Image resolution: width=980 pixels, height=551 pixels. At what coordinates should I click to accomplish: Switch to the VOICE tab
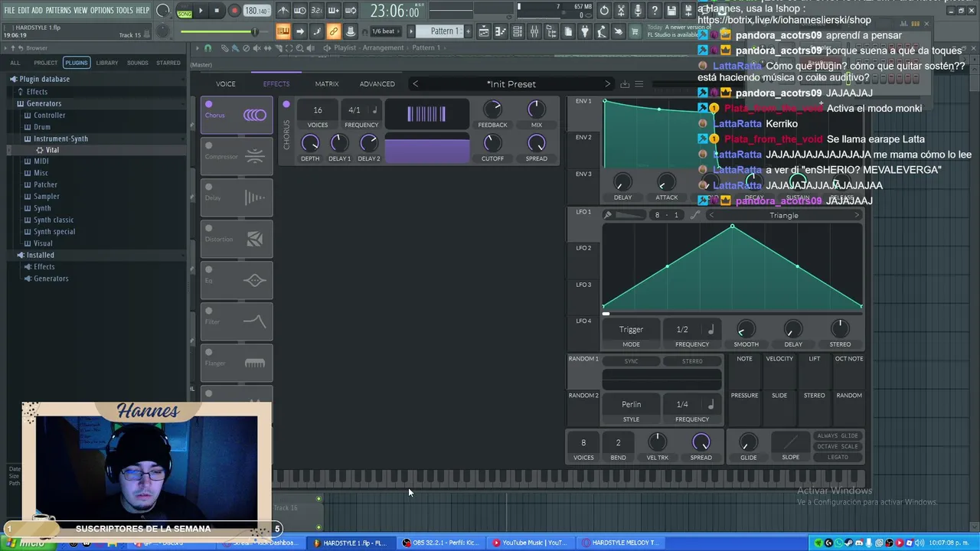click(x=226, y=84)
